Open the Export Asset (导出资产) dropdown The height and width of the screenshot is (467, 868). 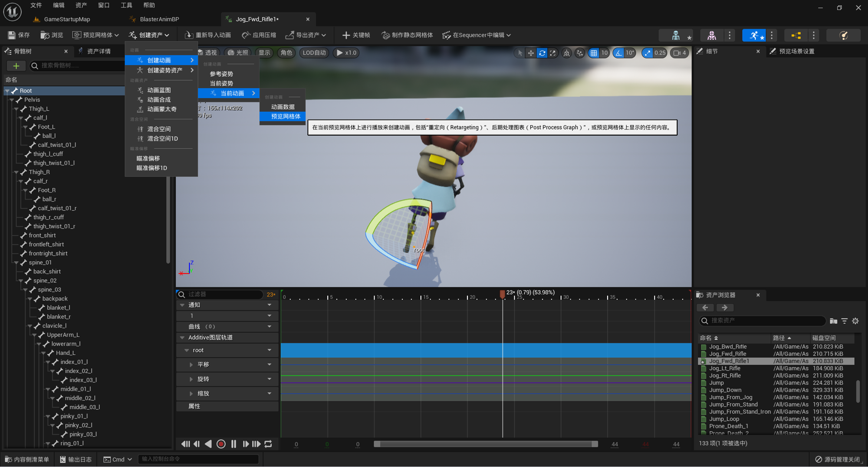tap(306, 35)
